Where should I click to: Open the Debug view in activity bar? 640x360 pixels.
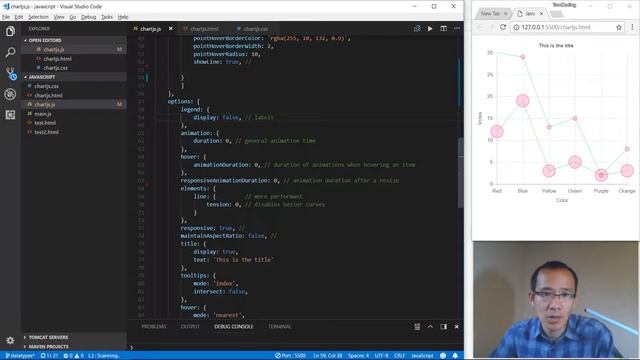(10, 94)
